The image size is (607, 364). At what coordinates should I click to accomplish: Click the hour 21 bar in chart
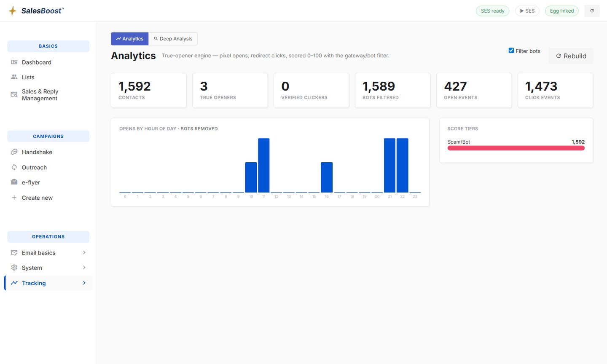coord(390,165)
